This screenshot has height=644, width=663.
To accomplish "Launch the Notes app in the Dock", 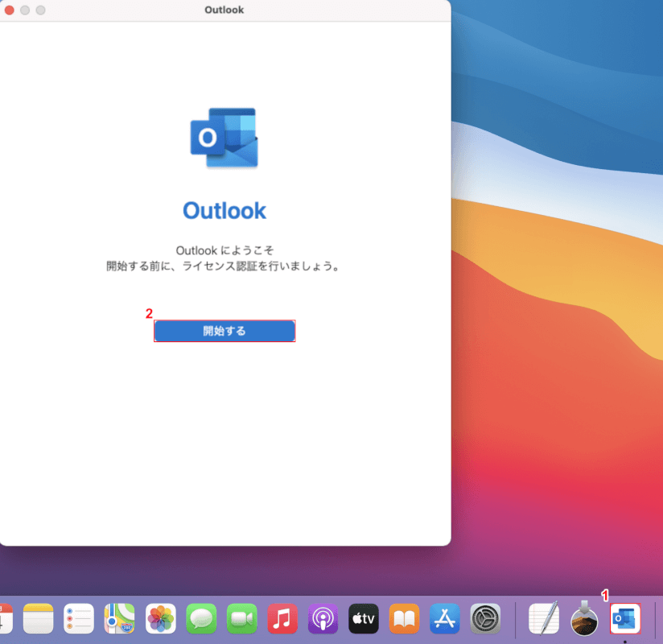I will 38,618.
